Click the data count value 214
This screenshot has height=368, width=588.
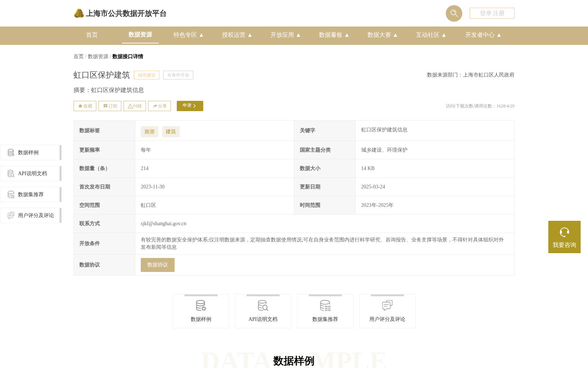145,169
